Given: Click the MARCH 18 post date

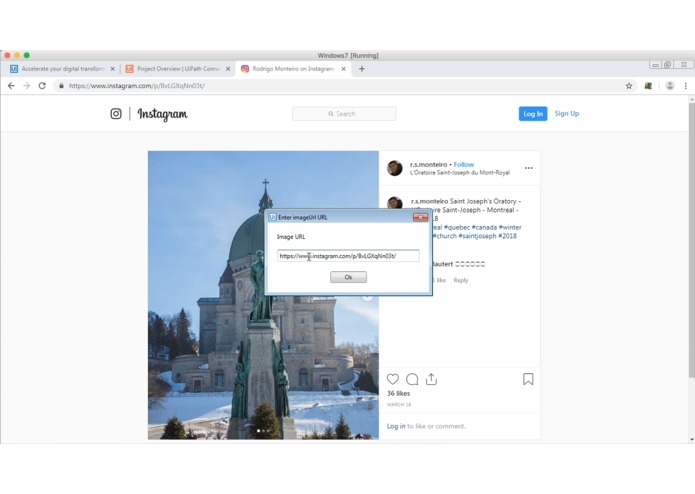Looking at the screenshot, I should tap(399, 405).
